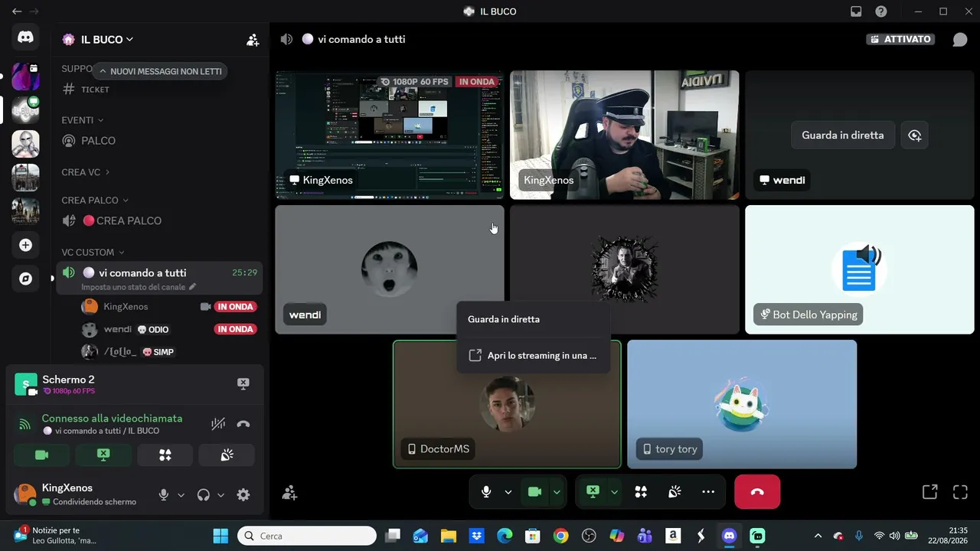The image size is (980, 551).
Task: Collapse the VC CUSTOM category
Action: pos(93,253)
